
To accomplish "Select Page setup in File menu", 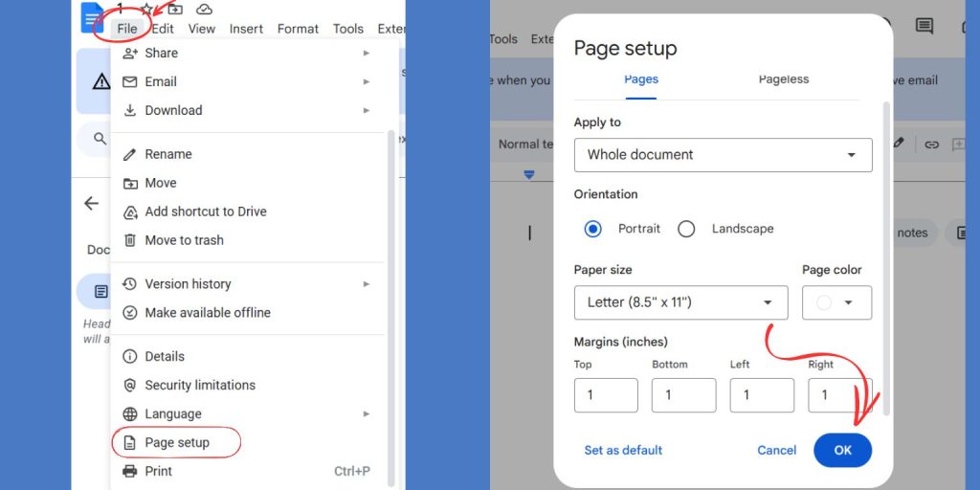I will click(x=249, y=443).
